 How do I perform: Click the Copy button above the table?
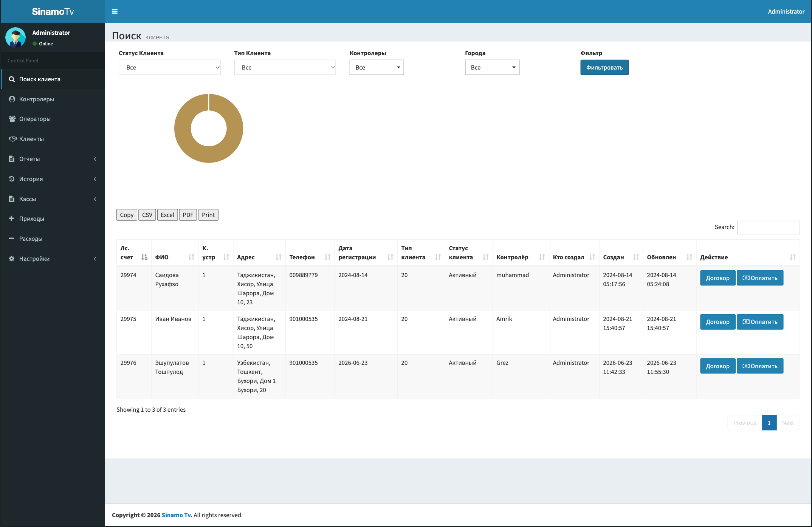point(127,215)
